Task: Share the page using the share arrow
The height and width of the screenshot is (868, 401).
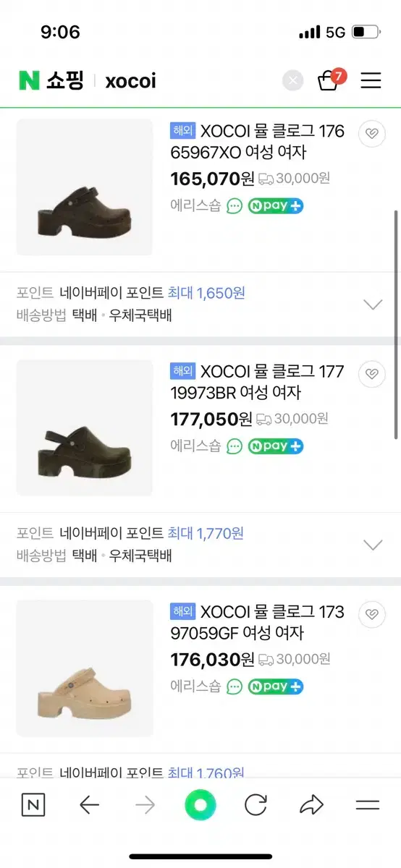Action: pyautogui.click(x=311, y=805)
